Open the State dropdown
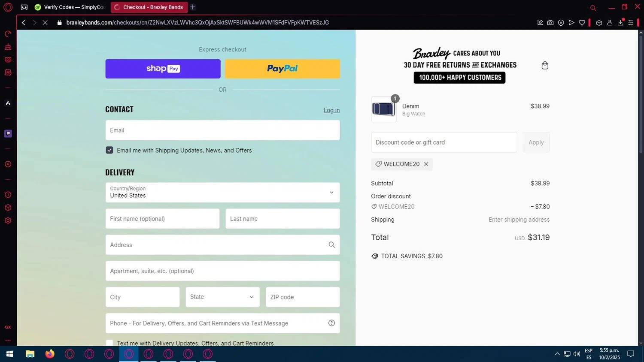This screenshot has height=362, width=644. (x=222, y=297)
